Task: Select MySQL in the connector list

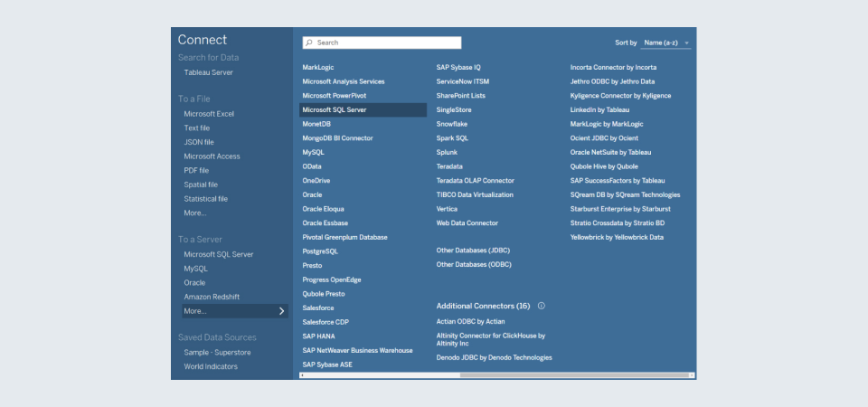Action: [x=314, y=152]
